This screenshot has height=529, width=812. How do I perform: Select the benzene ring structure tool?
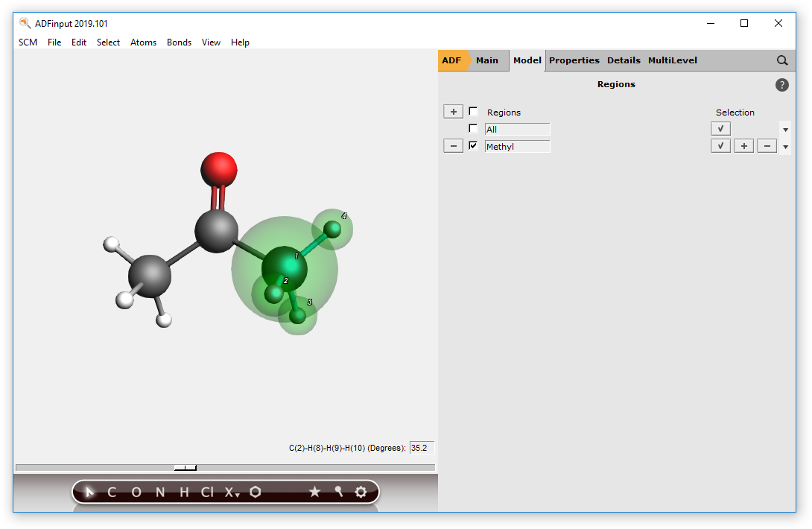tap(256, 492)
